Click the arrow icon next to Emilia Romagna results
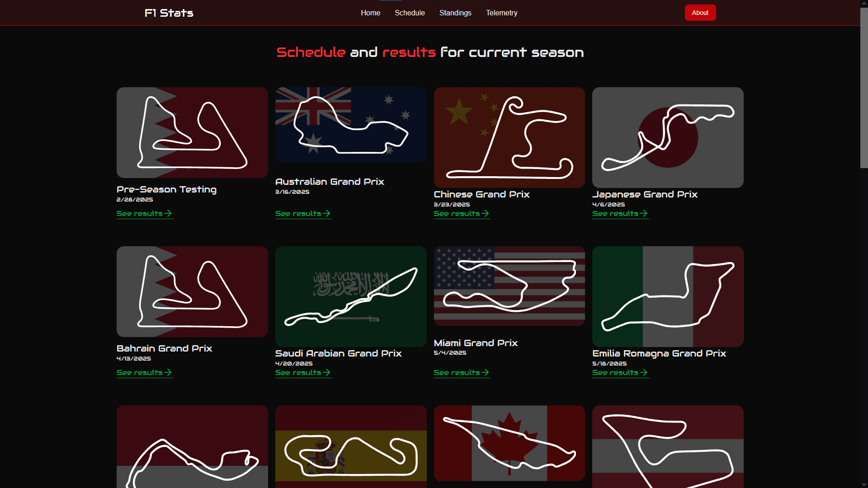 click(x=644, y=372)
